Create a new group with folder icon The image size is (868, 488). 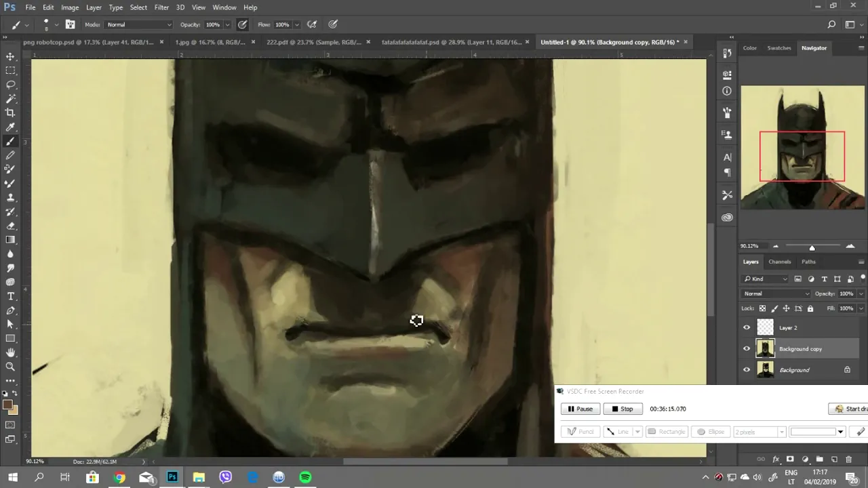[x=819, y=460]
